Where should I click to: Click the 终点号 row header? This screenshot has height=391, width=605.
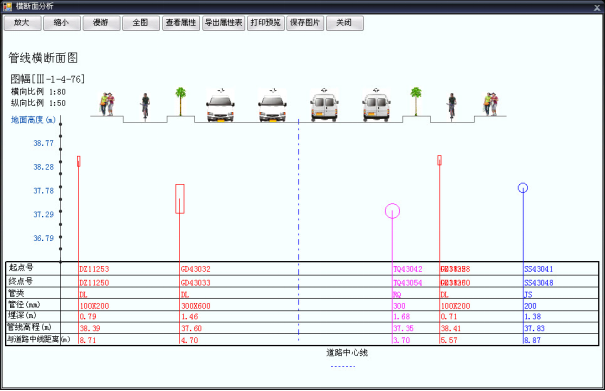[21, 281]
